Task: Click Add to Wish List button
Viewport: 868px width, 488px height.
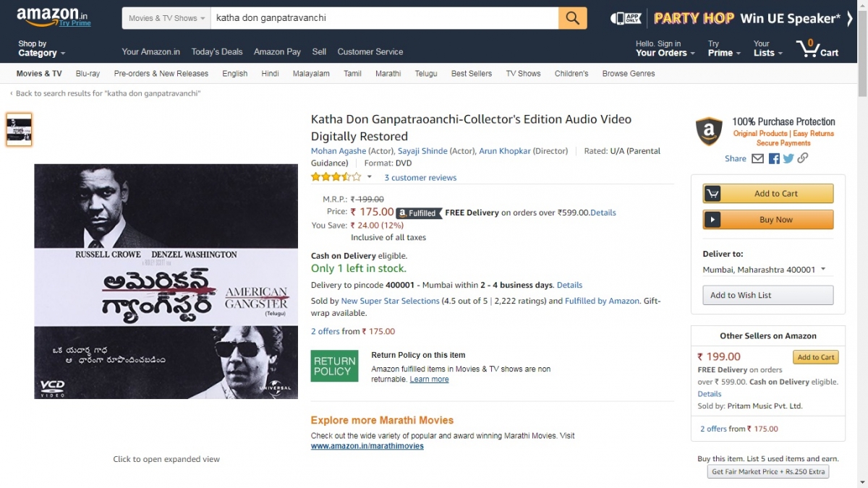Action: pos(767,295)
